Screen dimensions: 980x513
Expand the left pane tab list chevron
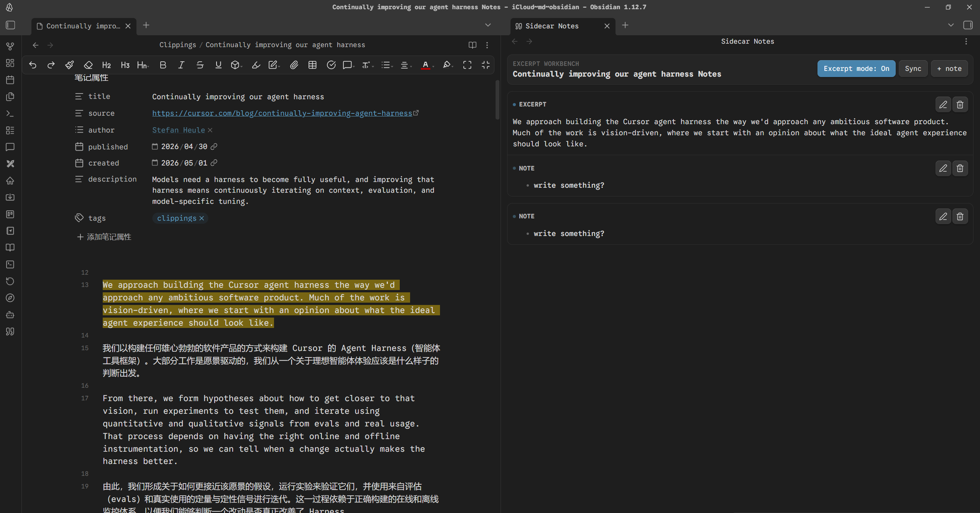pos(488,25)
